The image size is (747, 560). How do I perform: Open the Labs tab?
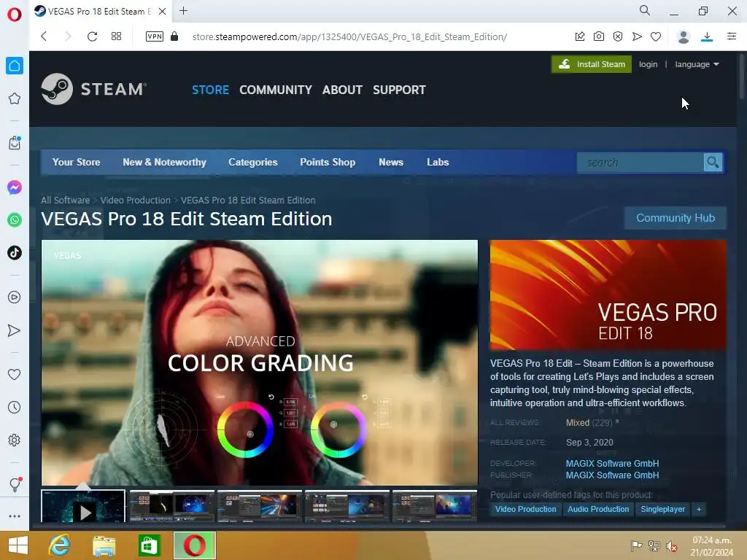point(438,162)
